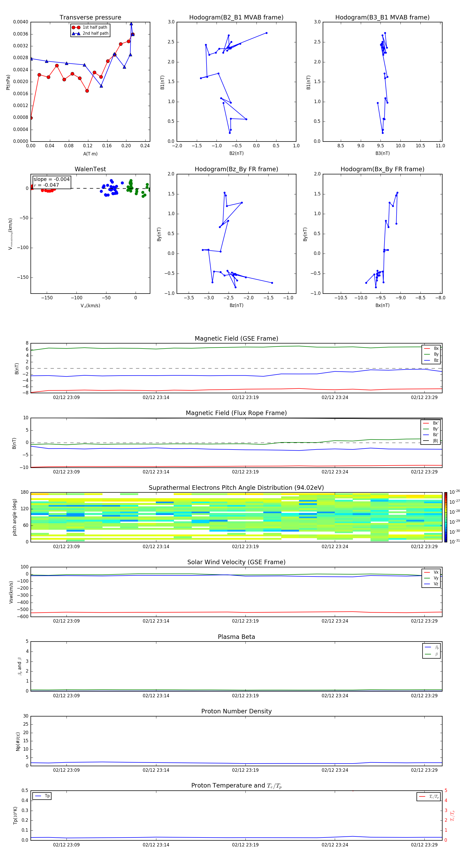Select 'Vy' in the solar wind legend
Image resolution: width=473 pixels, height=868 pixels.
431,578
